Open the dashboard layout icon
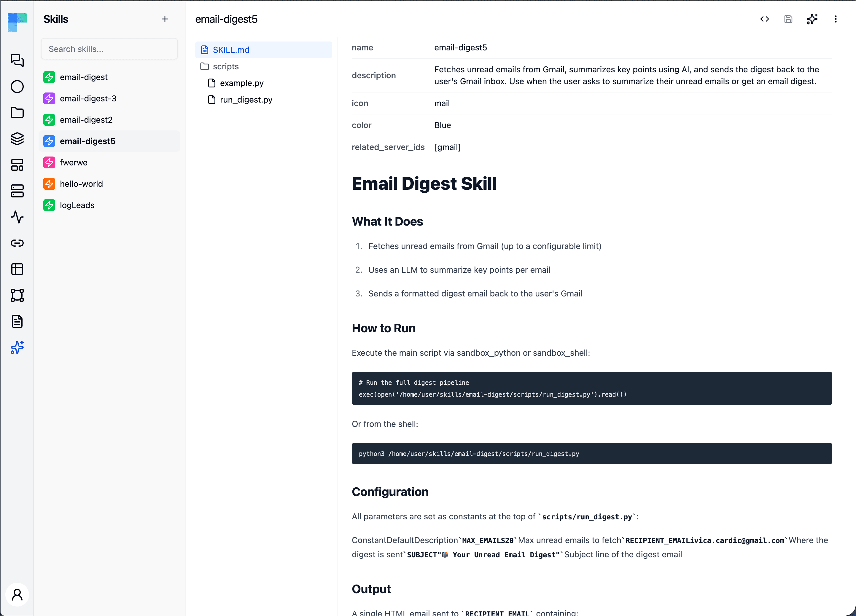 pyautogui.click(x=17, y=165)
